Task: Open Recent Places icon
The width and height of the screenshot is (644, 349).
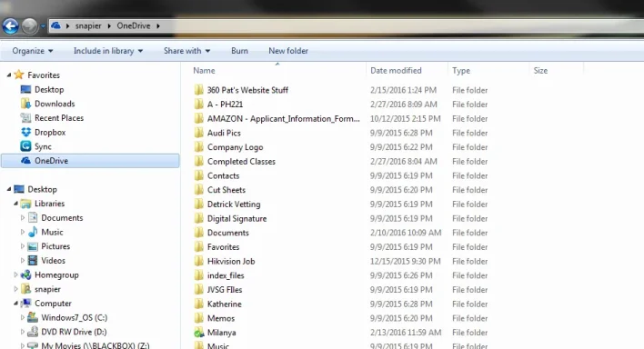Action: coord(25,118)
